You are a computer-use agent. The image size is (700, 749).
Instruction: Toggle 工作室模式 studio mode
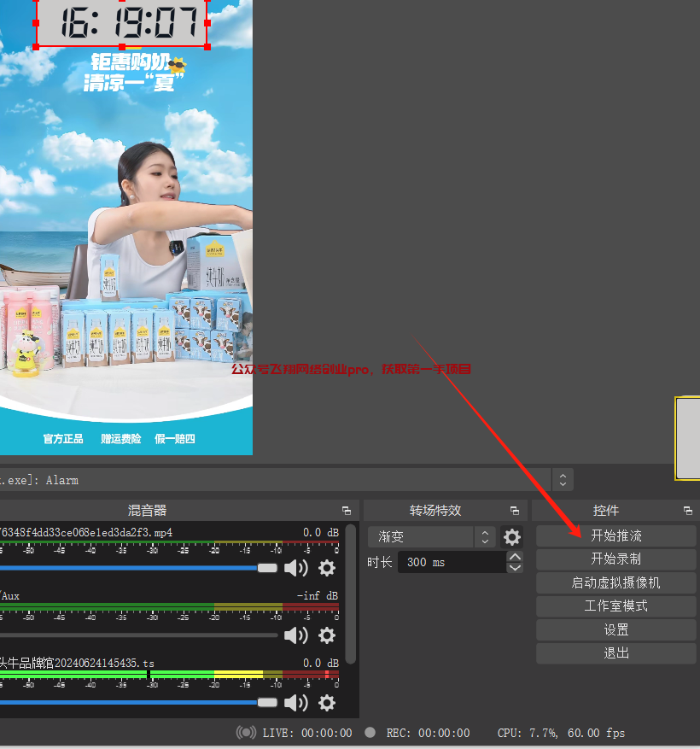pyautogui.click(x=615, y=606)
